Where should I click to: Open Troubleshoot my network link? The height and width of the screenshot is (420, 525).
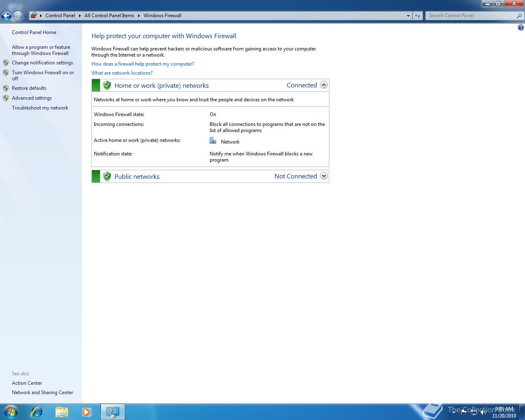tap(40, 108)
